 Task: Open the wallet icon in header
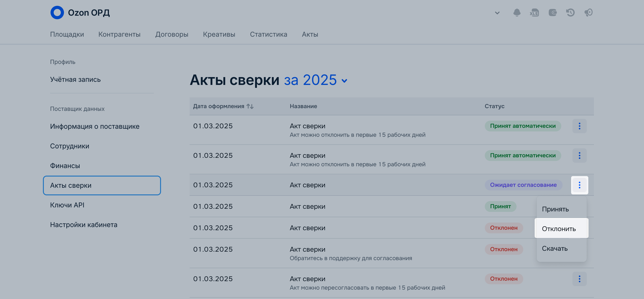[x=553, y=13]
